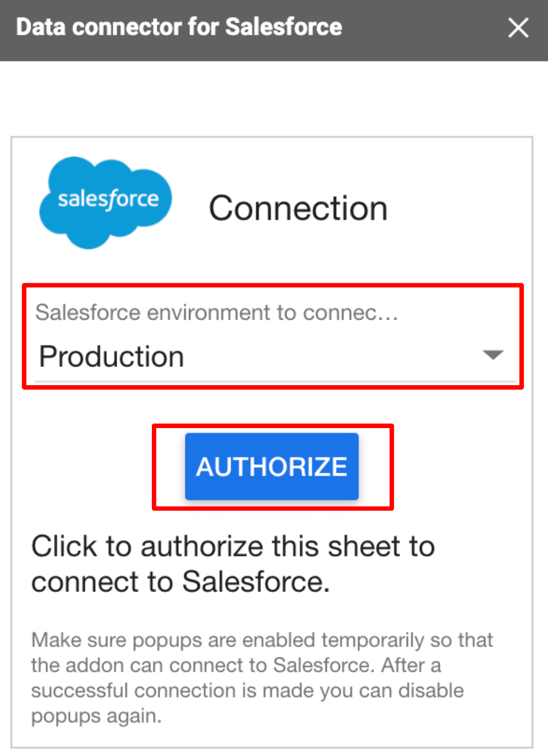Click the Connection heading
Viewport: 548px width, 756px height.
[298, 208]
